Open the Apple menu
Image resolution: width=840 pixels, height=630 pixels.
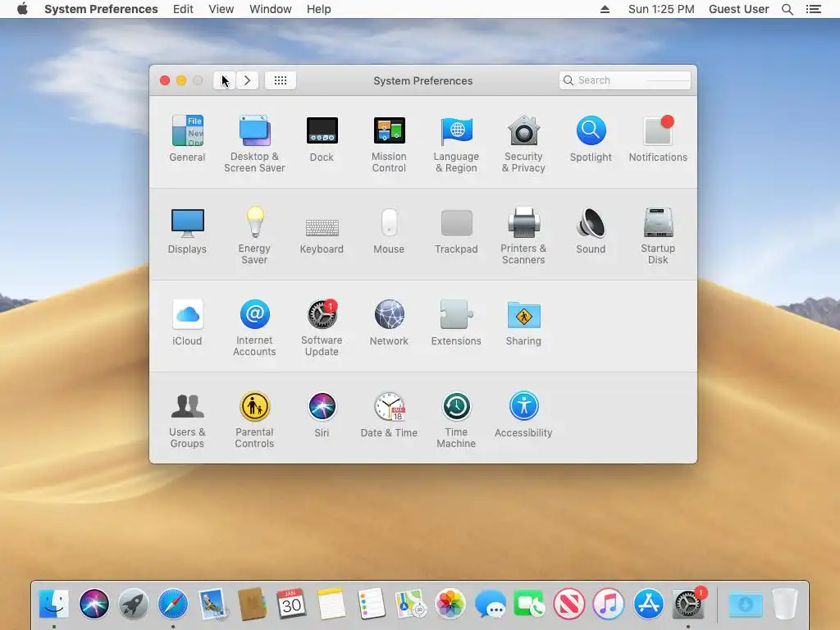[22, 9]
